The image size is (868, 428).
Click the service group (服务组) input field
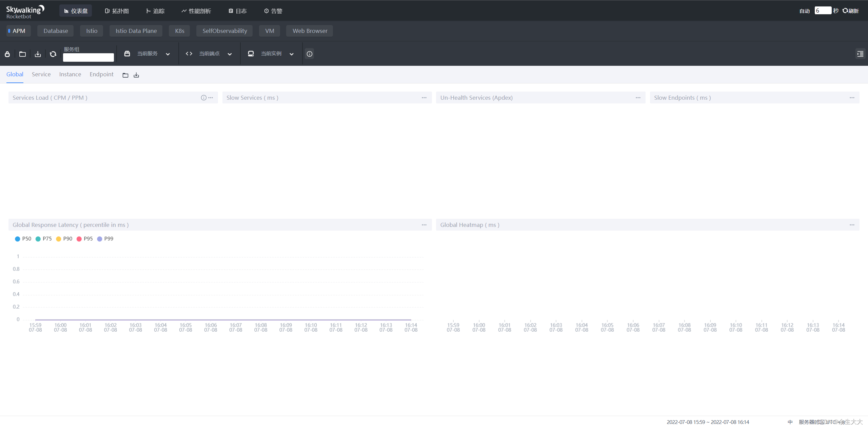(88, 57)
